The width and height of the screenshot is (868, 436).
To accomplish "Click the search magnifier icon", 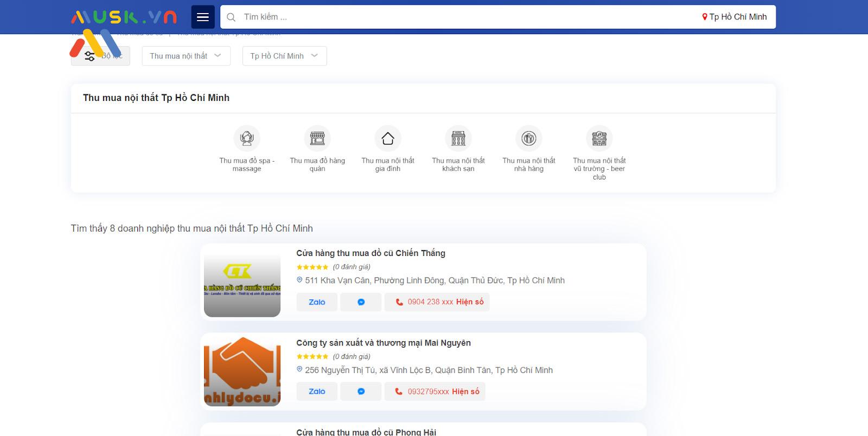I will [231, 17].
